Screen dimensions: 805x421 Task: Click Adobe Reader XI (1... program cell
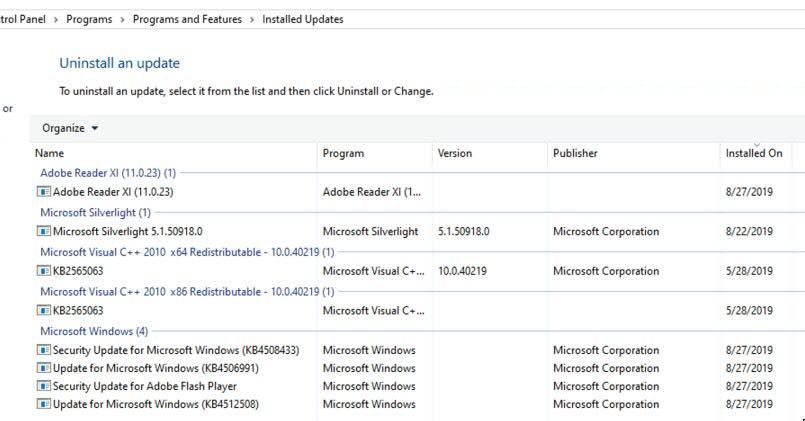(372, 192)
